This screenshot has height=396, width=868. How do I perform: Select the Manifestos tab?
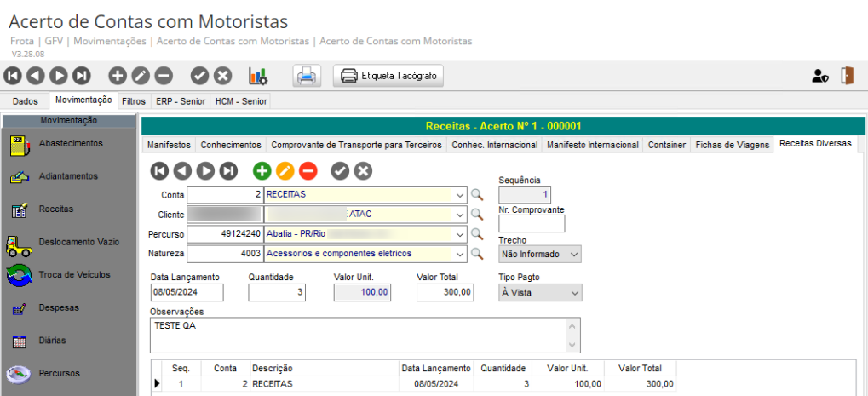click(169, 145)
